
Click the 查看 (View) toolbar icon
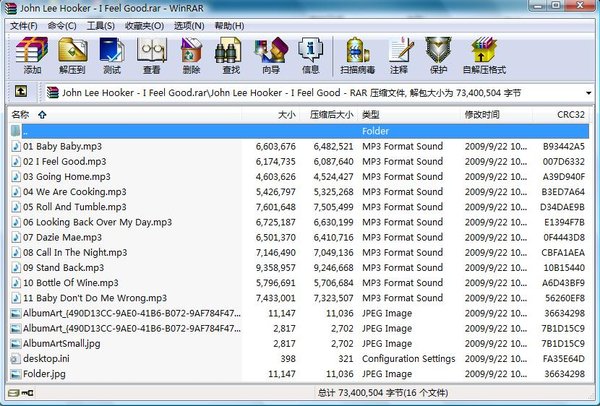point(152,50)
